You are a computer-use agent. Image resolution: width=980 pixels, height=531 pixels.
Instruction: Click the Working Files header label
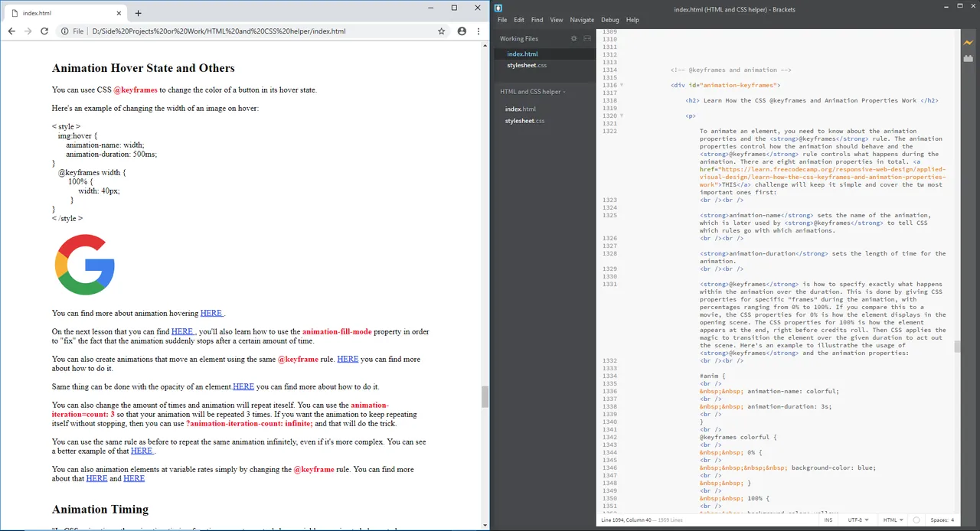click(519, 38)
